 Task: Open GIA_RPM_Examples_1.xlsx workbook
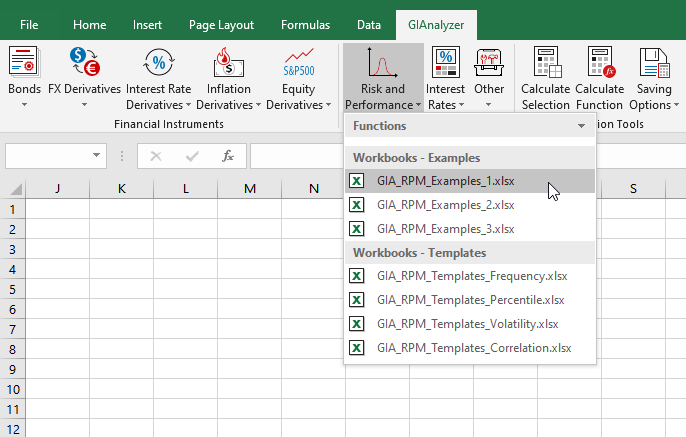470,181
